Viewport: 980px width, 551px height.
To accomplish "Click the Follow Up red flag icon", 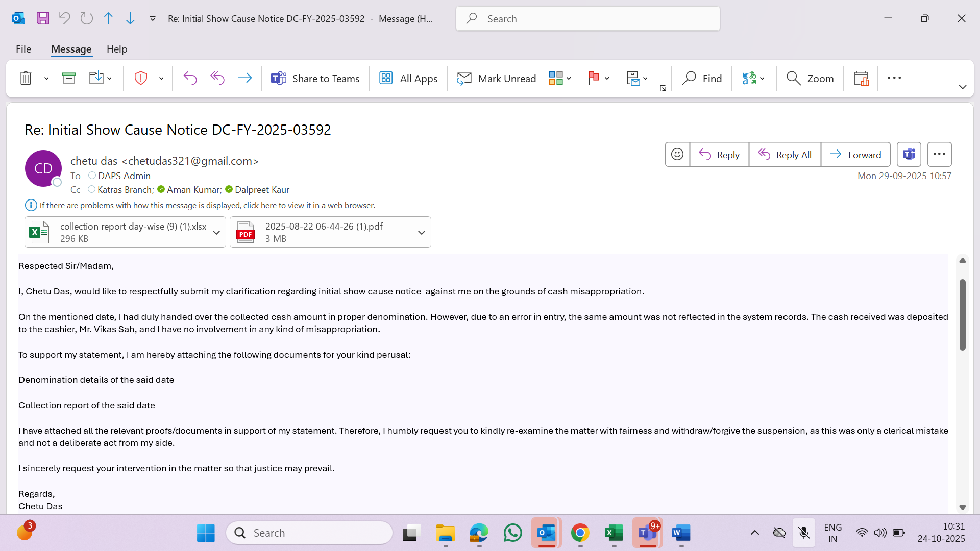I will coord(593,79).
